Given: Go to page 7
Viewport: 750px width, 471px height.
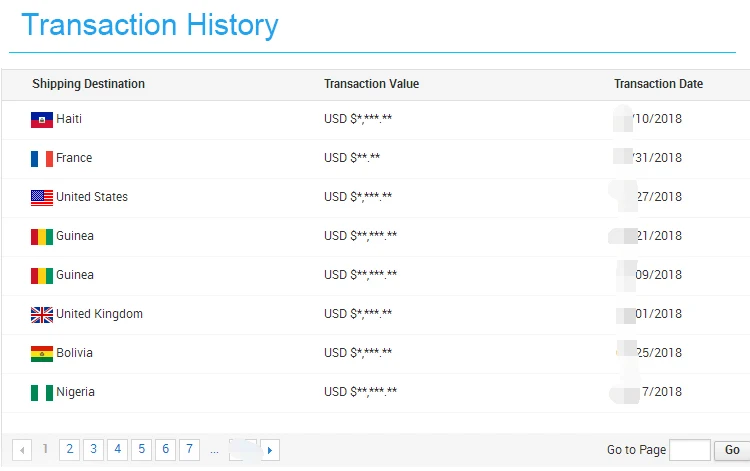Looking at the screenshot, I should [x=189, y=450].
